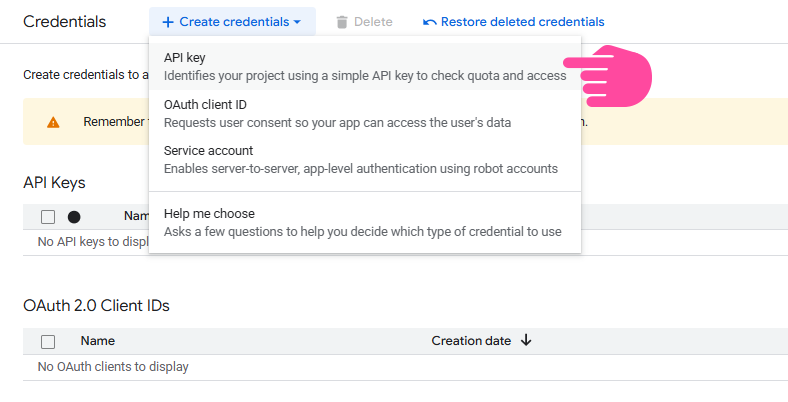Open Restore deleted credentials link
Image resolution: width=788 pixels, height=402 pixels.
522,22
